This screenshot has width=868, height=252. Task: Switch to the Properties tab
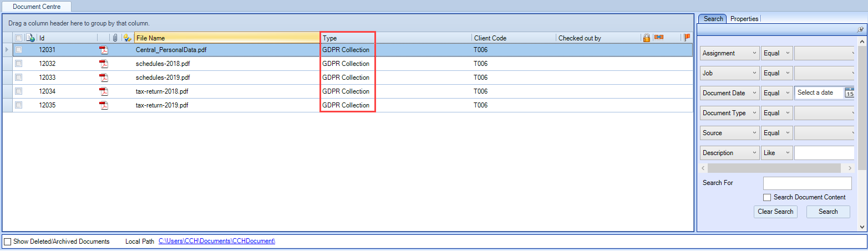pos(744,19)
